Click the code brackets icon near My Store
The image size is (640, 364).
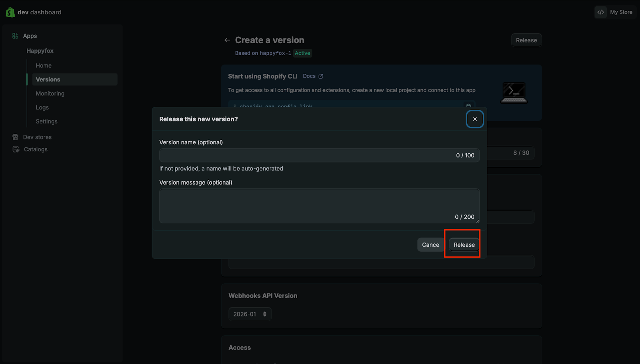600,12
